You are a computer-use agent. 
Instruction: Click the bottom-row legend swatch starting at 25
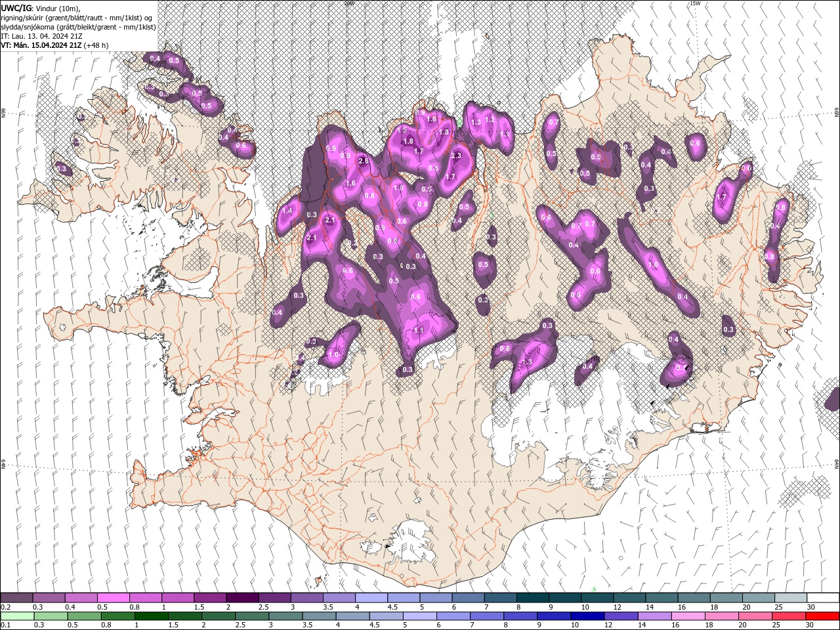[787, 616]
